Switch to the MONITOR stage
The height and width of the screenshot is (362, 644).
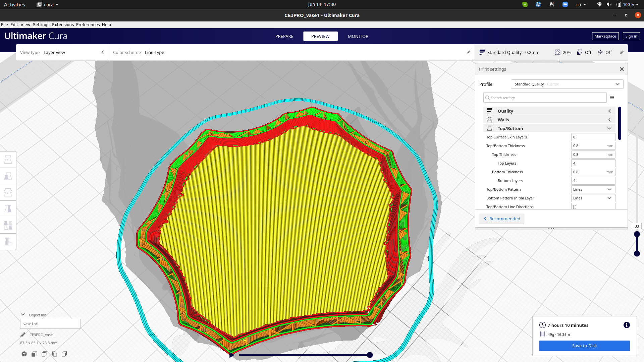pyautogui.click(x=358, y=36)
